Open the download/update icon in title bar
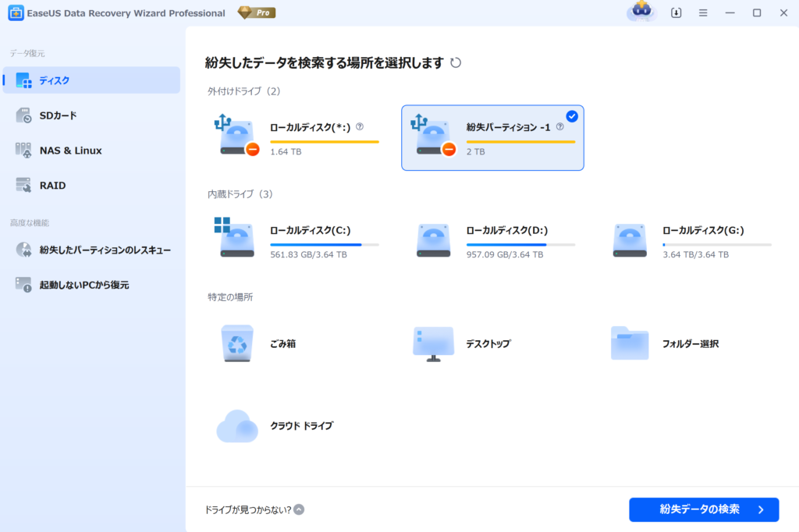Screen dimensions: 799x532 coord(676,13)
